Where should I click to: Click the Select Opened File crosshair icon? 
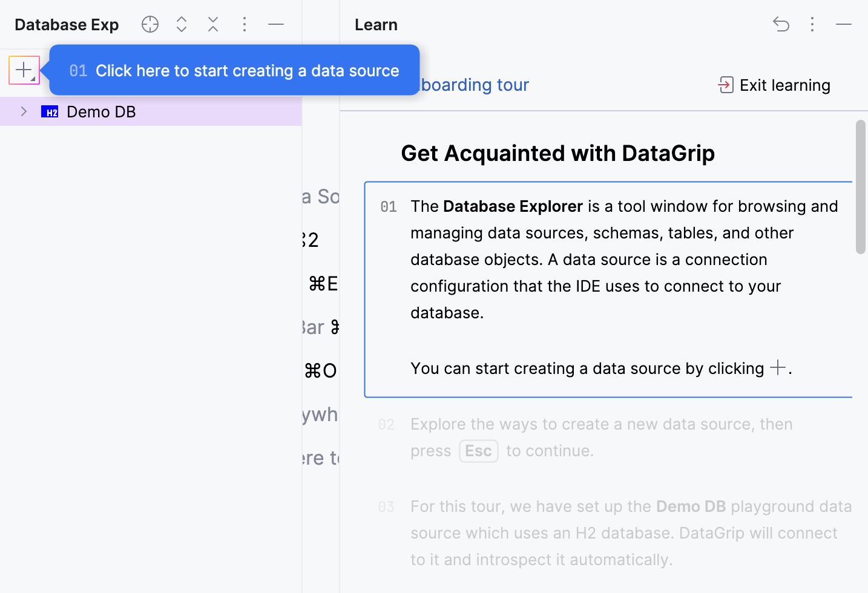150,24
